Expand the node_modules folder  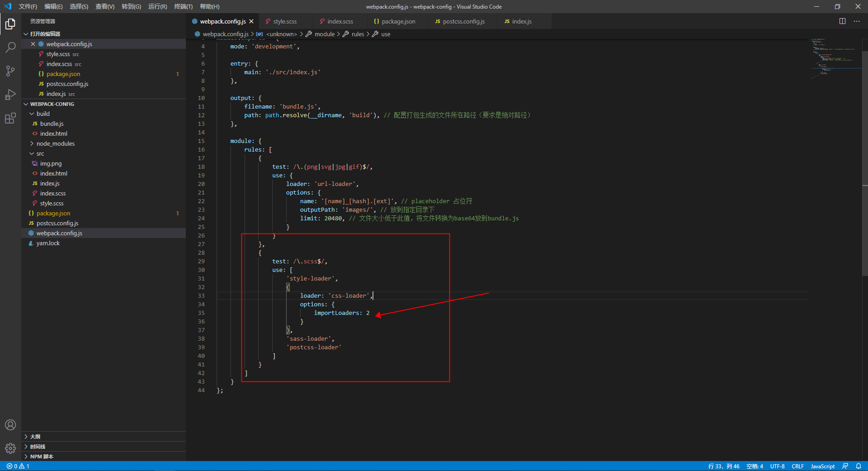(x=104, y=143)
